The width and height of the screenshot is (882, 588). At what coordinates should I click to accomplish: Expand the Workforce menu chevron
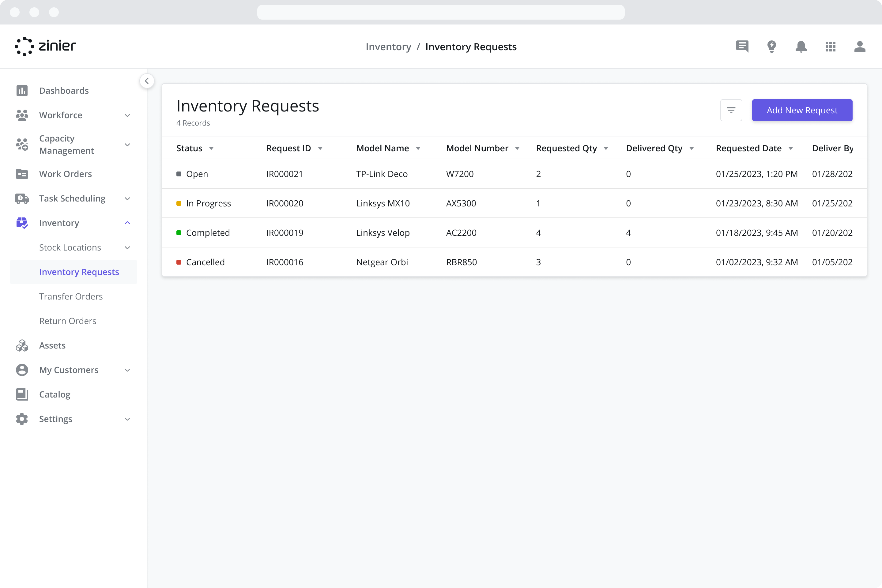pos(127,115)
